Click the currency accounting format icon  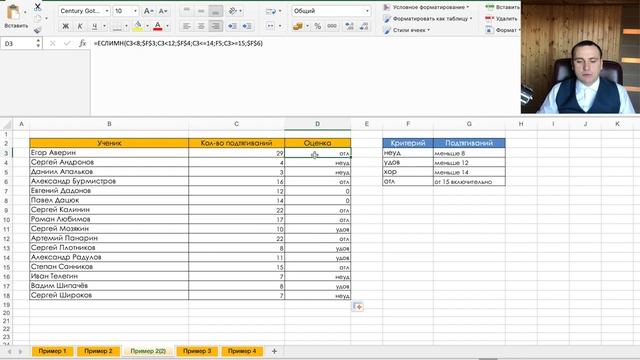298,26
